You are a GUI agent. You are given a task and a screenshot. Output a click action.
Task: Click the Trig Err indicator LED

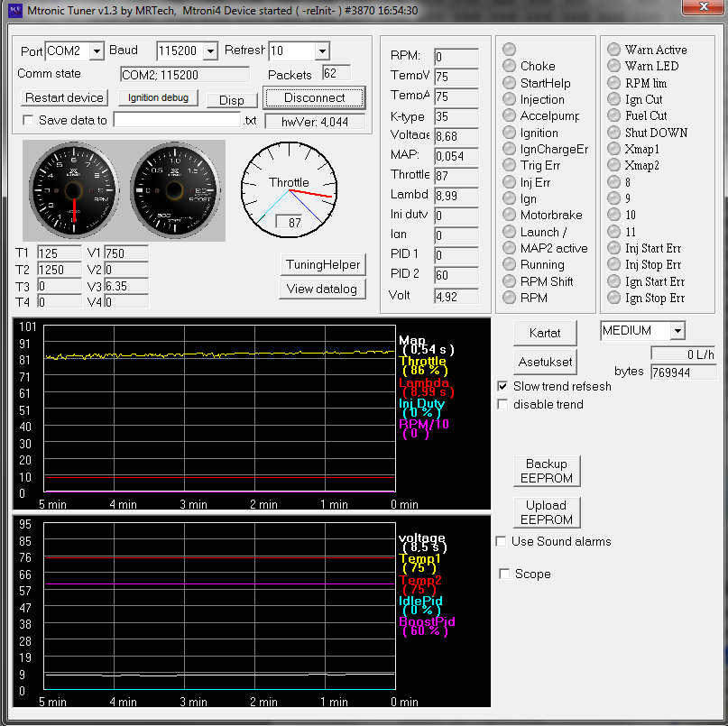click(x=510, y=165)
